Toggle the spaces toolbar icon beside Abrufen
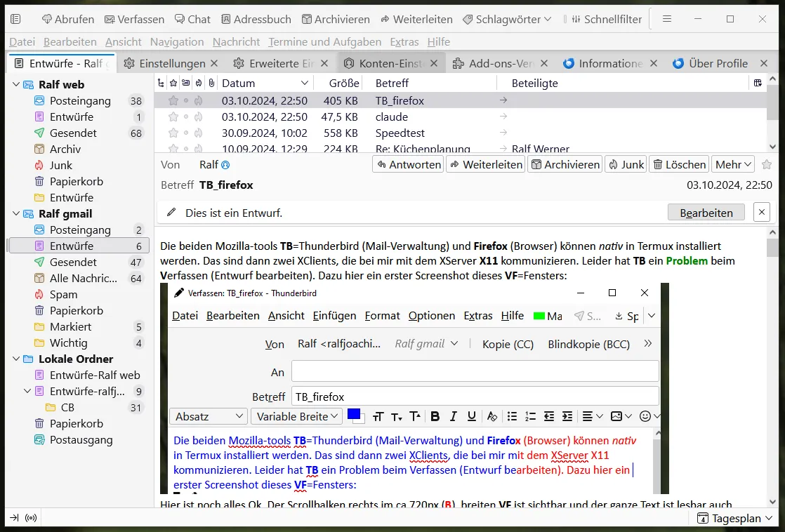The image size is (785, 532). tap(15, 19)
